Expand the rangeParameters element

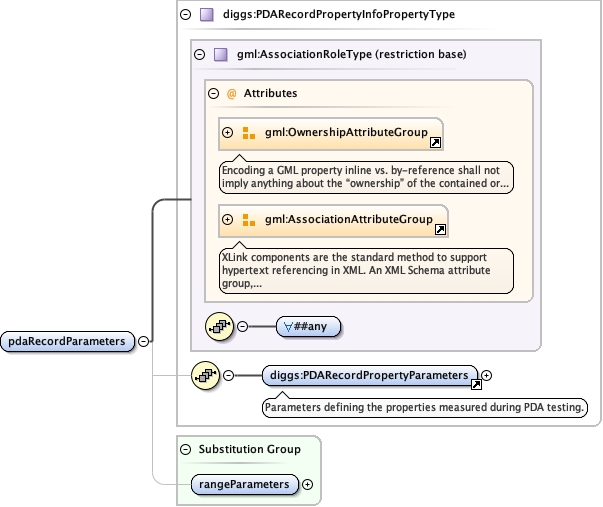tap(307, 485)
